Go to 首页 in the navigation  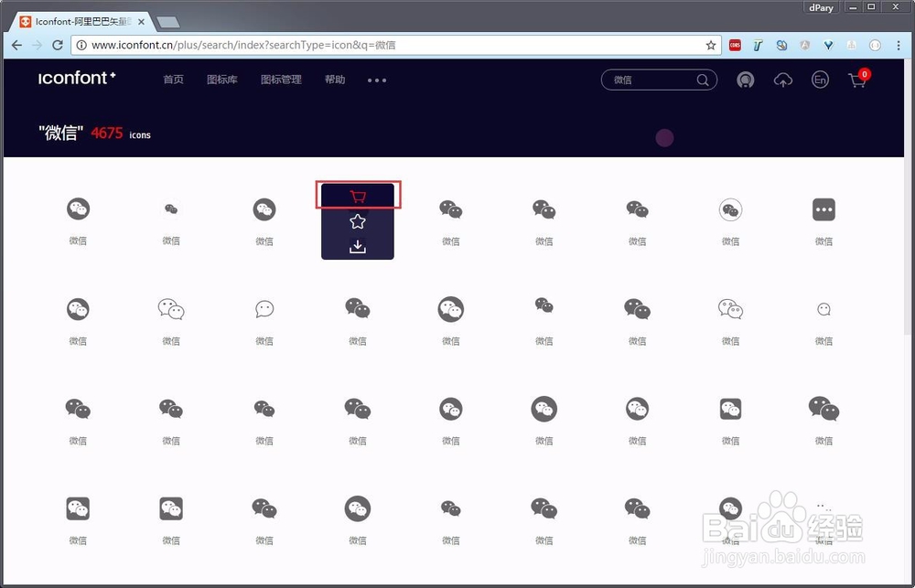pos(173,80)
